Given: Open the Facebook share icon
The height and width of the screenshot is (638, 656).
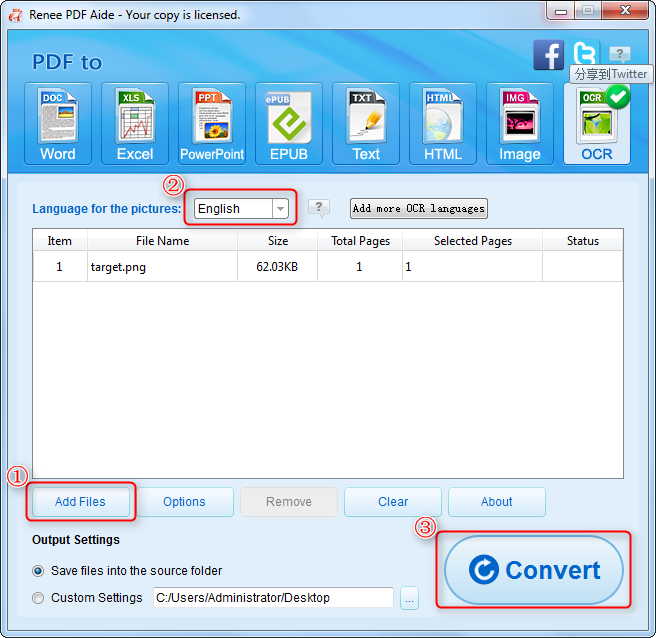Looking at the screenshot, I should point(548,55).
